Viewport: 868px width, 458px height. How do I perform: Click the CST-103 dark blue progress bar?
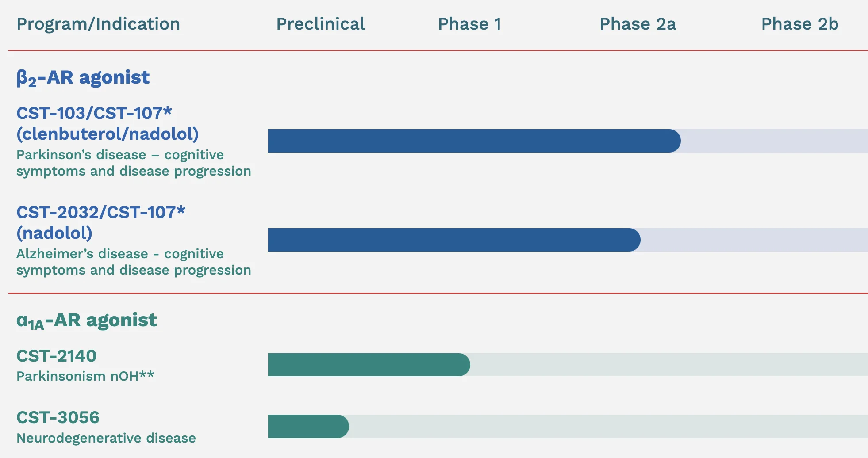474,141
